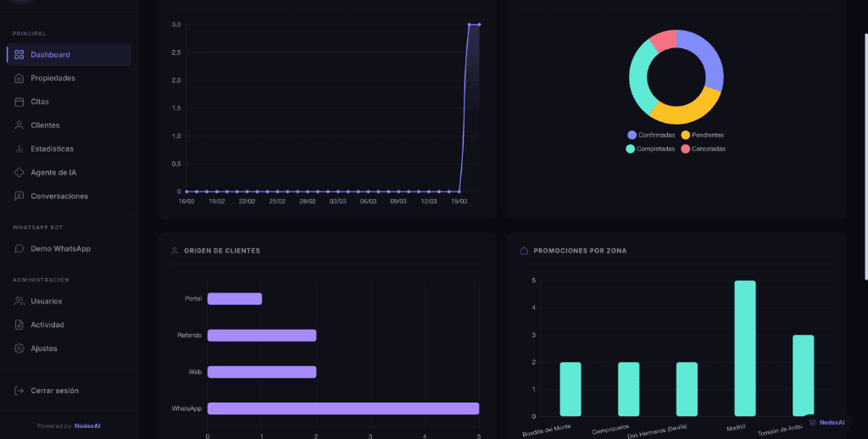Click the Citas calendar icon
868x439 pixels.
click(x=19, y=102)
